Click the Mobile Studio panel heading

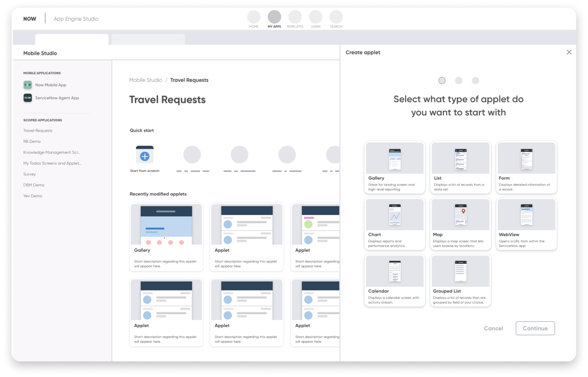[x=40, y=53]
